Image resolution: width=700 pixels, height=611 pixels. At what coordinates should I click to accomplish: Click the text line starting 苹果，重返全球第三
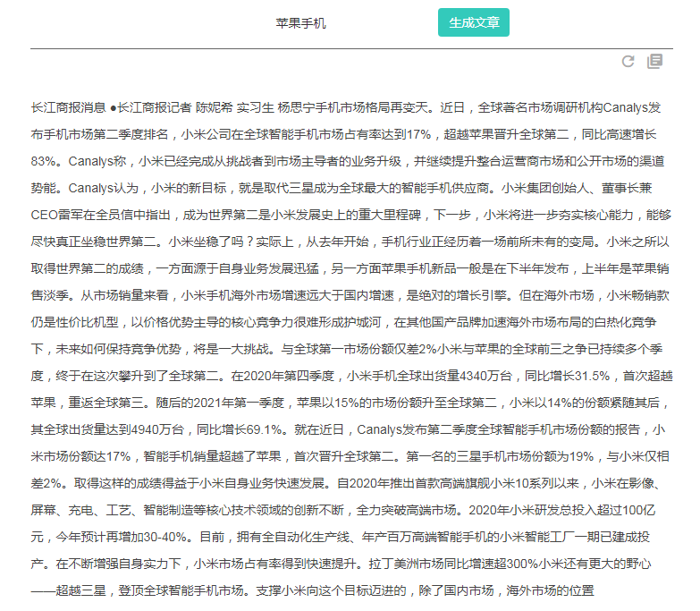coord(350,403)
